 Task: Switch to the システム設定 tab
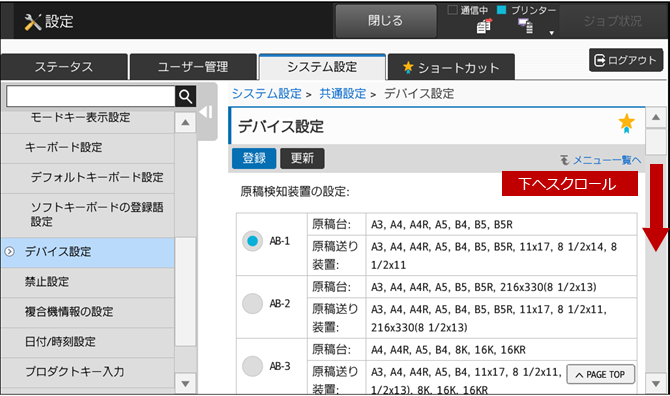pos(322,67)
